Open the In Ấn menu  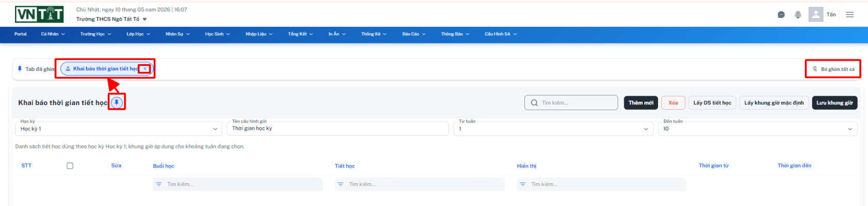click(x=337, y=34)
